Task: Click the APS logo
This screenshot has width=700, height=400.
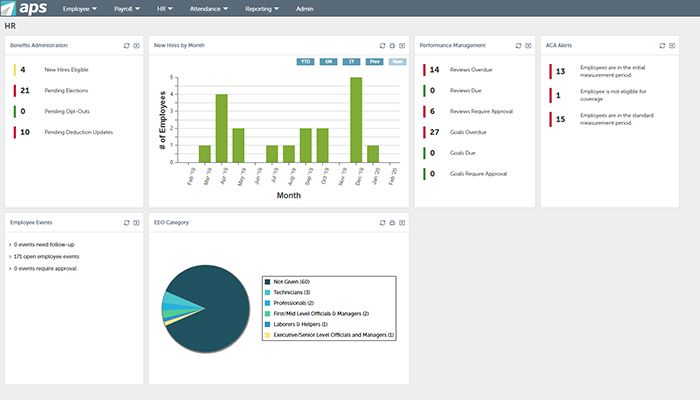Action: (x=24, y=8)
